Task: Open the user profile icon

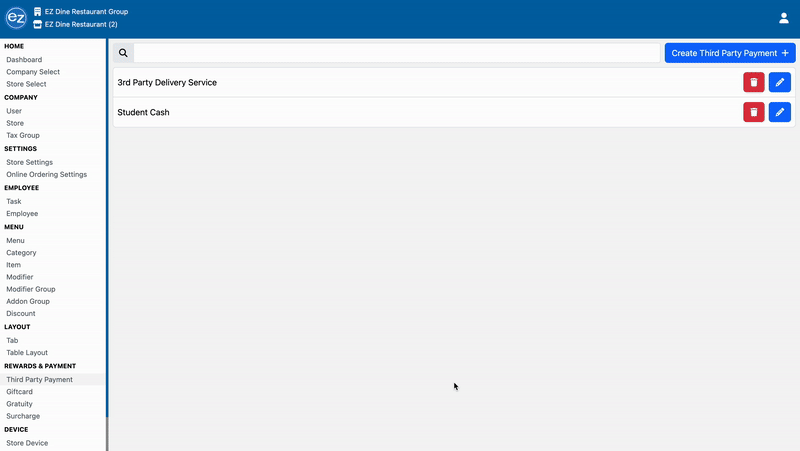Action: pos(784,18)
